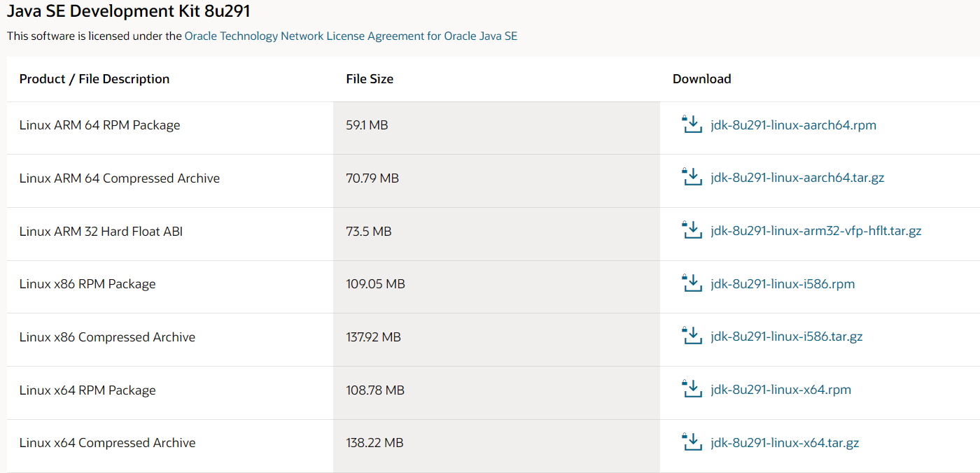Select Linux ARM 32 Hard Float ABI description
The image size is (980, 473).
pyautogui.click(x=101, y=231)
